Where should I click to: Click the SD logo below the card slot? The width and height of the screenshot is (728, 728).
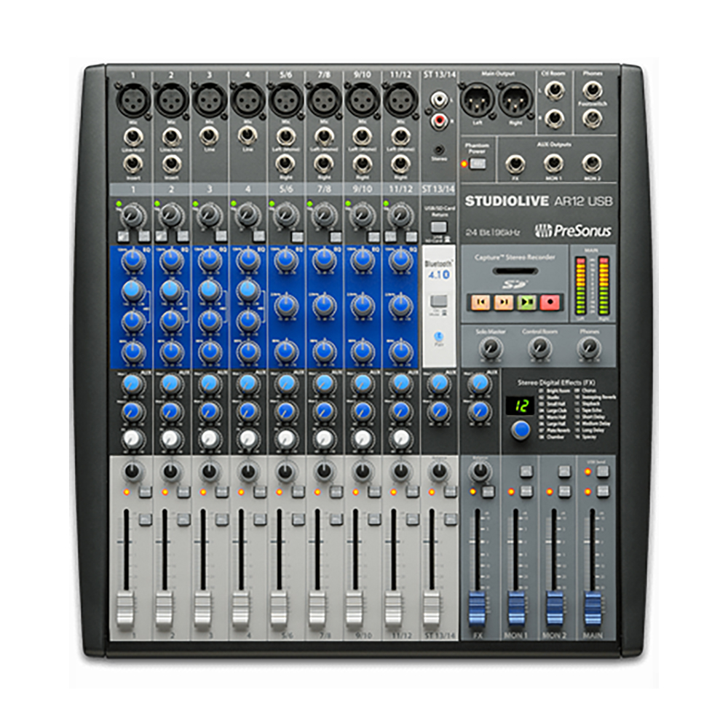click(x=515, y=284)
